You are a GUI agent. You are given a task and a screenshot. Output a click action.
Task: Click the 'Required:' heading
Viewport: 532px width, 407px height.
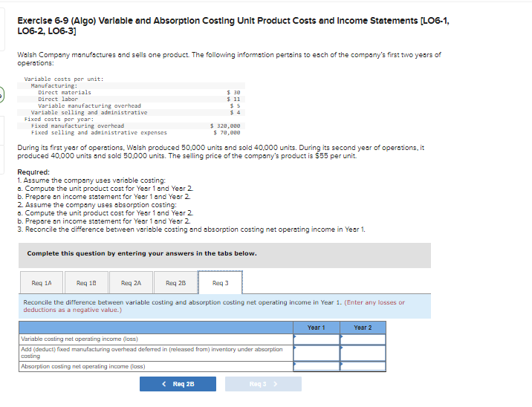pos(33,172)
